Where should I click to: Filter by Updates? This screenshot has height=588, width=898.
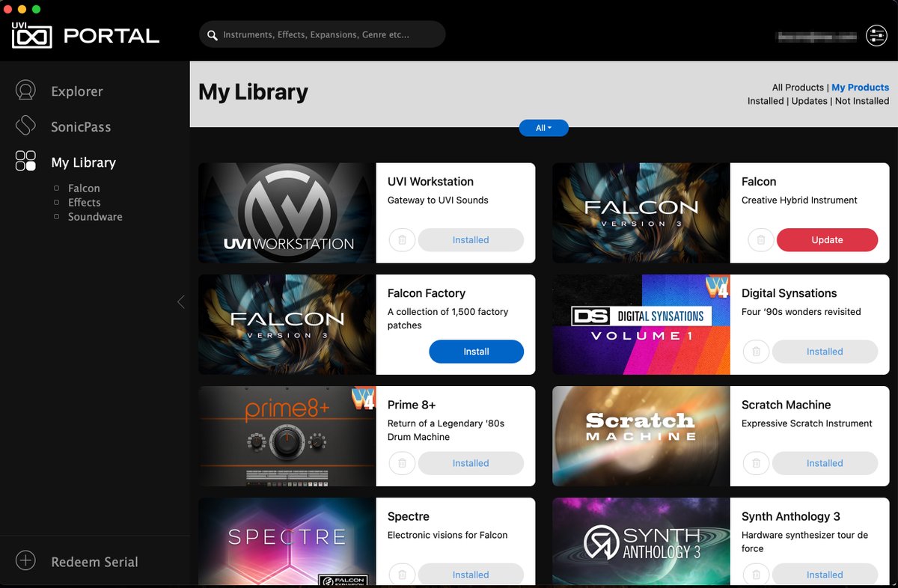pos(810,101)
